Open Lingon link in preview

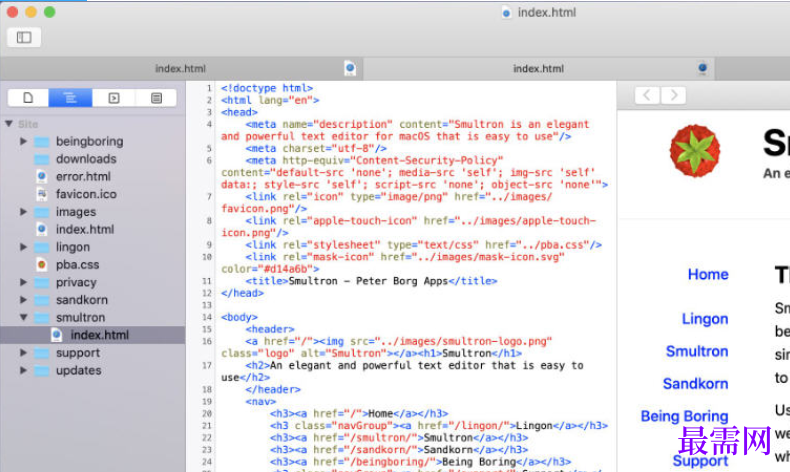coord(705,319)
